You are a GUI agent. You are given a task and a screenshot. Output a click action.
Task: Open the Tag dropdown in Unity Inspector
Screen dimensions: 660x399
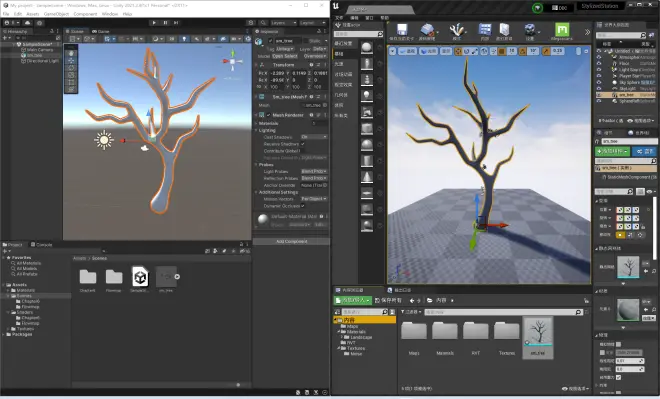point(285,49)
